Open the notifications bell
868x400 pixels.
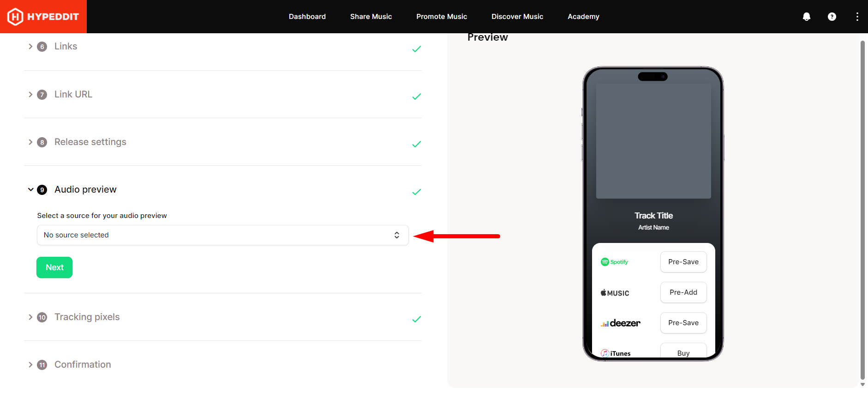point(806,17)
